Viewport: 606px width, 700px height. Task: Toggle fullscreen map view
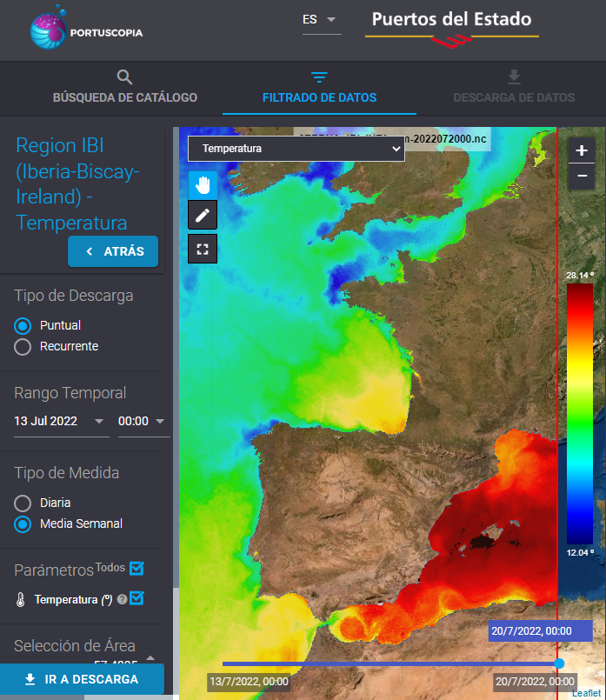point(203,249)
